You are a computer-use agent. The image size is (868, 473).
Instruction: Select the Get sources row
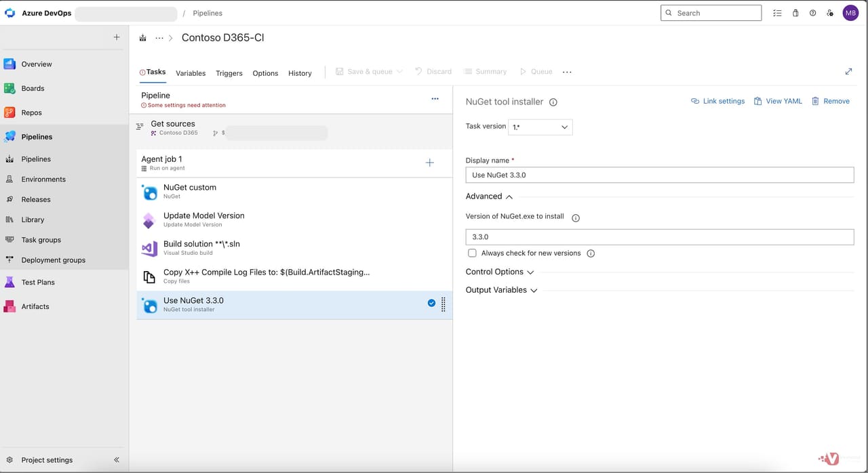291,127
